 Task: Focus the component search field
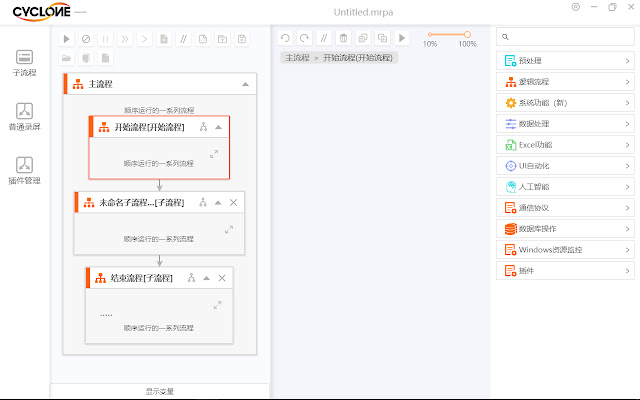tap(565, 37)
